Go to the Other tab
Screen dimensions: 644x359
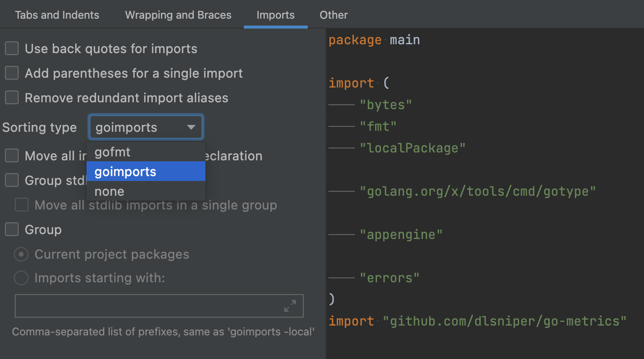333,15
